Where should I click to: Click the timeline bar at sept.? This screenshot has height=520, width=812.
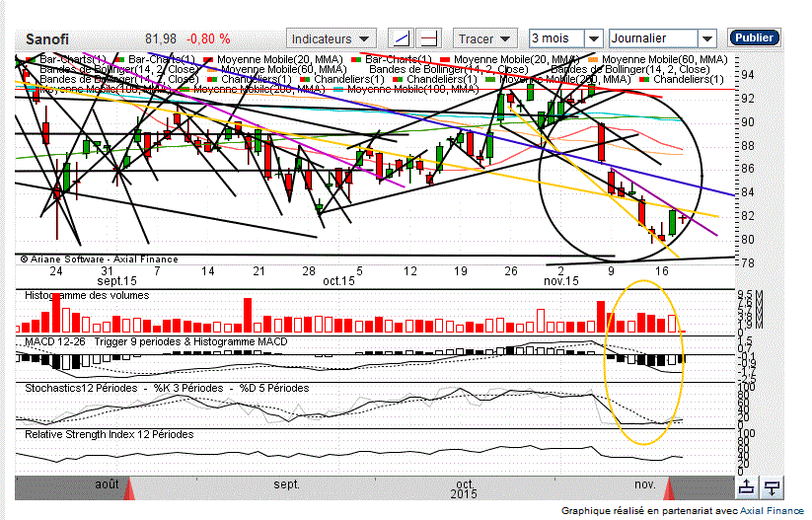tap(286, 484)
